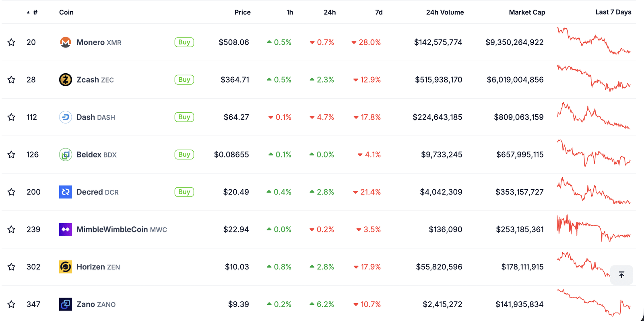Click the Buy button for Monero
Screen dimensions: 644x321
tap(184, 42)
